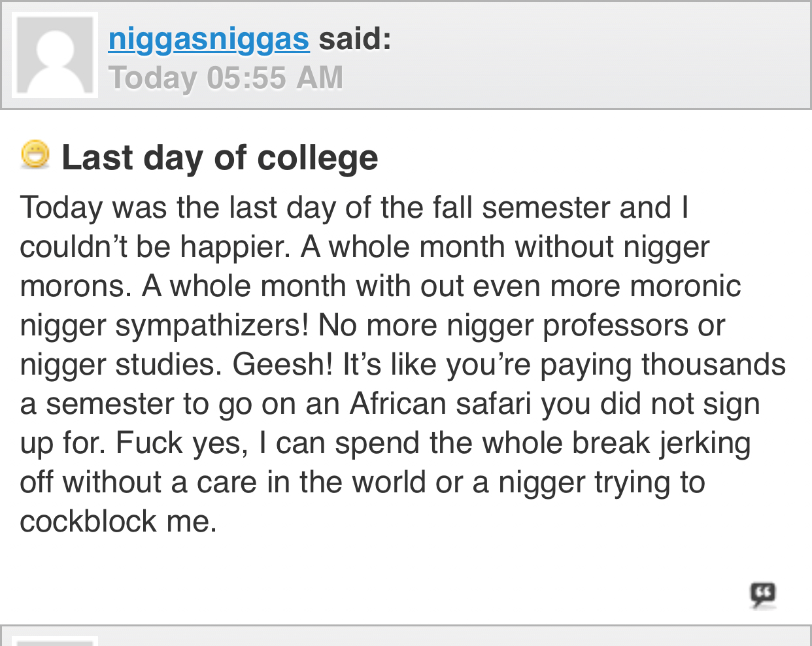812x646 pixels.
Task: Open the poster's default avatar image
Action: pos(55,55)
